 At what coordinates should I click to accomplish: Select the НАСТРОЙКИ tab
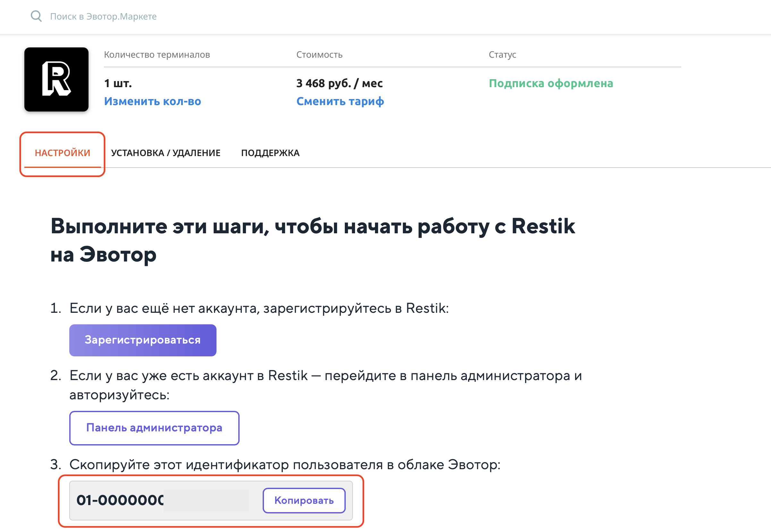62,153
